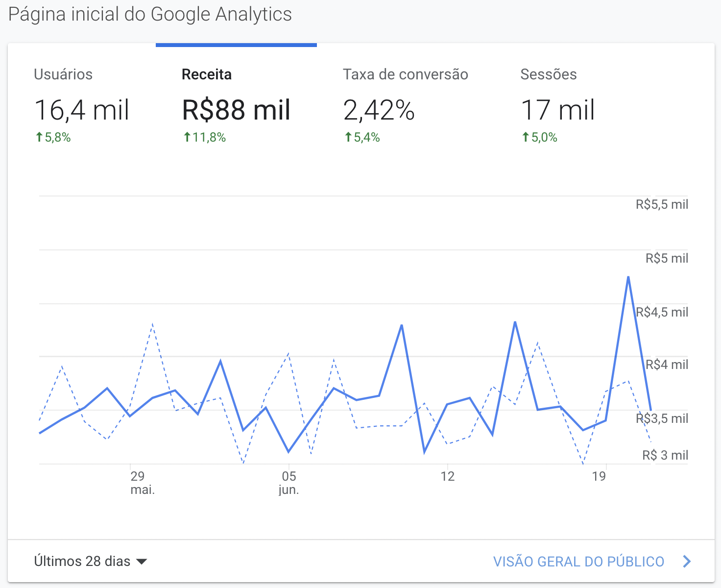Click the R$3,5 mil axis label
Viewport: 721px width, 588px height.
coord(662,418)
